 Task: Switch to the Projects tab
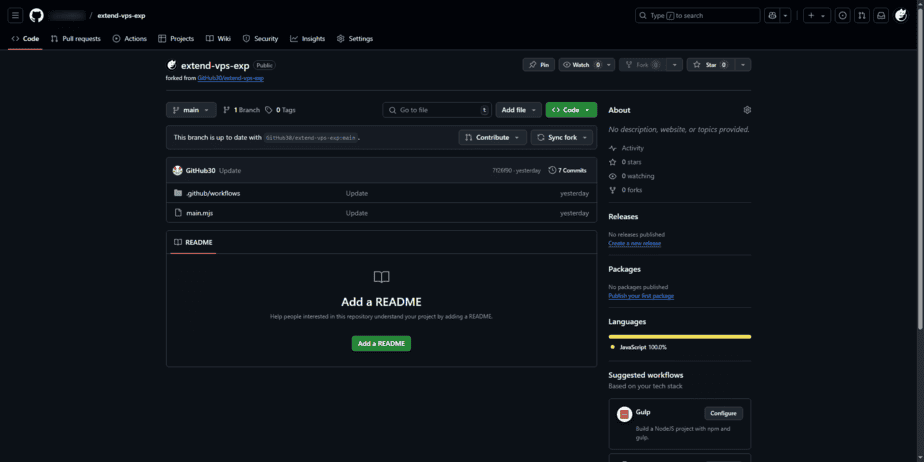pyautogui.click(x=176, y=39)
